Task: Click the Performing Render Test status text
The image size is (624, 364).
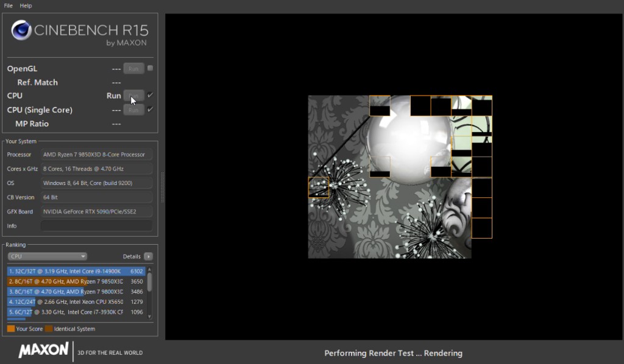Action: click(393, 353)
